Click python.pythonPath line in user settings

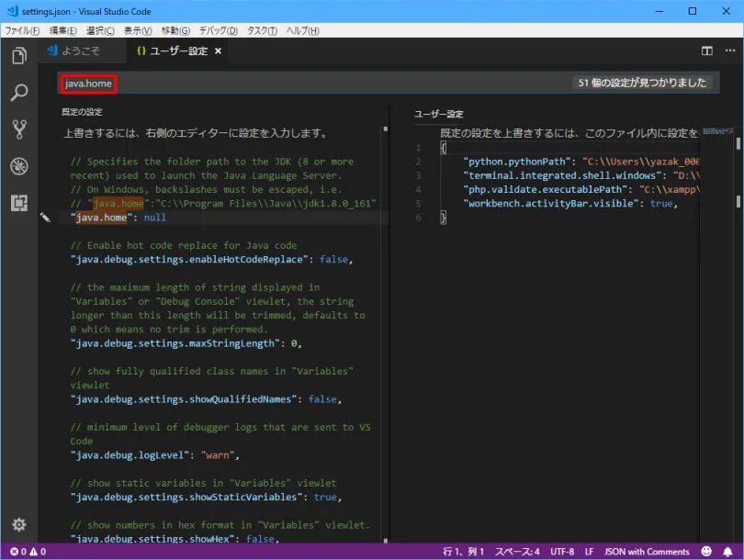(x=581, y=162)
